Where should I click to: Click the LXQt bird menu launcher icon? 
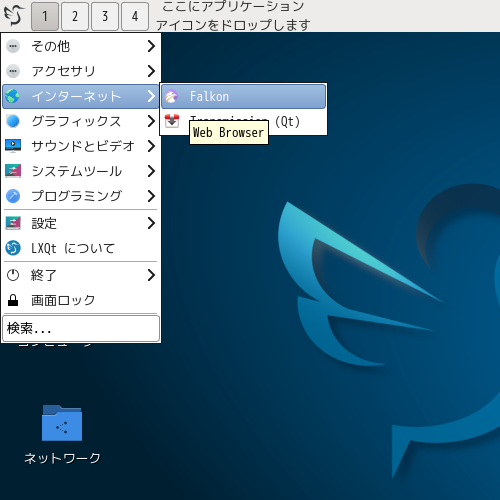point(14,15)
